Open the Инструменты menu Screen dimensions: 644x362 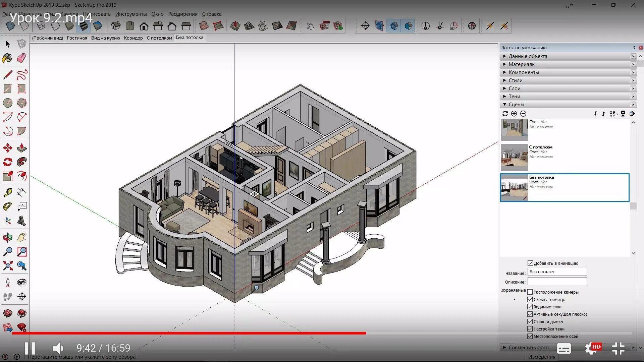pyautogui.click(x=131, y=14)
